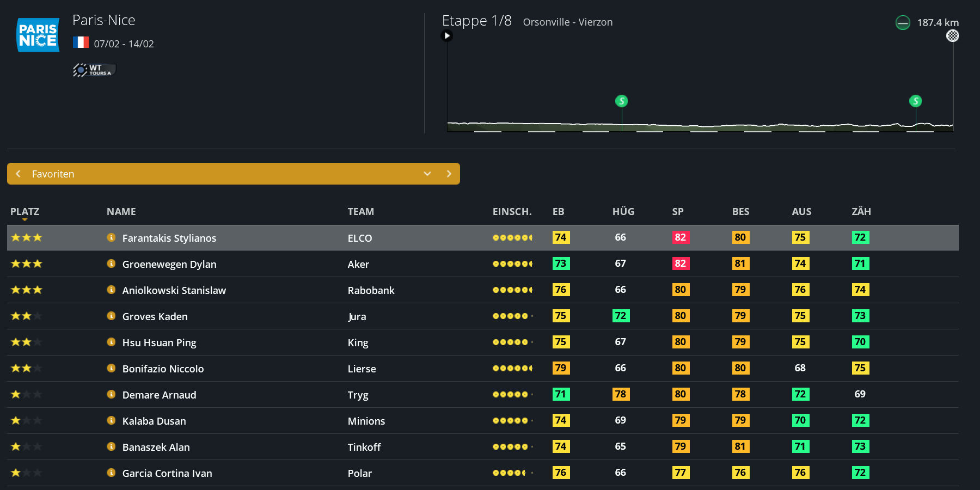Click info icon next to Farantakis Stylianos

(111, 237)
